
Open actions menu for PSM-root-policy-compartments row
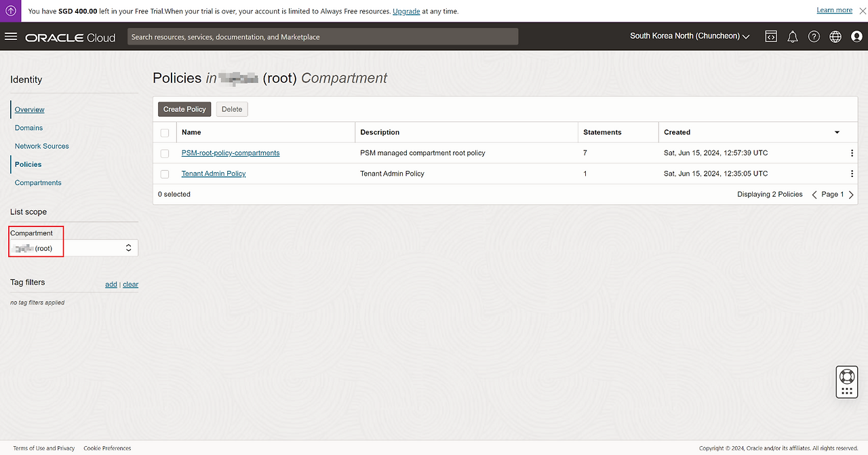coord(852,153)
